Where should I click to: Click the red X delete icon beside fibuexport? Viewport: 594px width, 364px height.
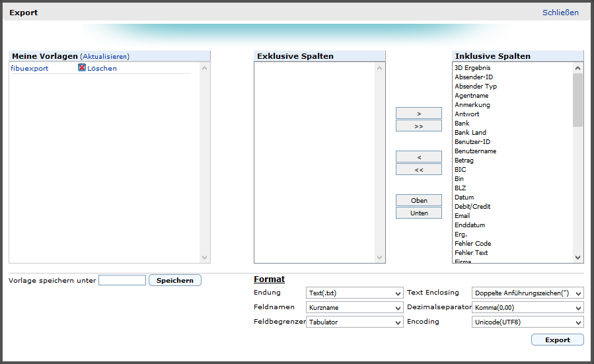pyautogui.click(x=82, y=68)
